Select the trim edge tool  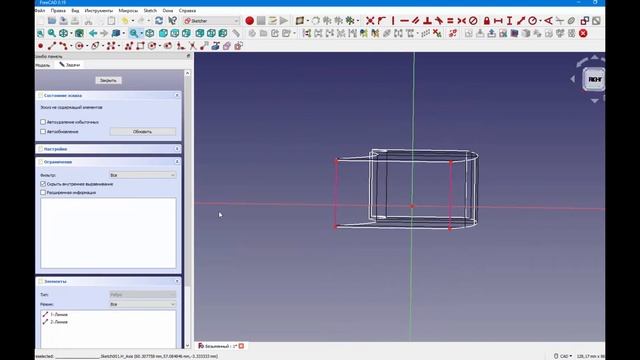[x=192, y=46]
